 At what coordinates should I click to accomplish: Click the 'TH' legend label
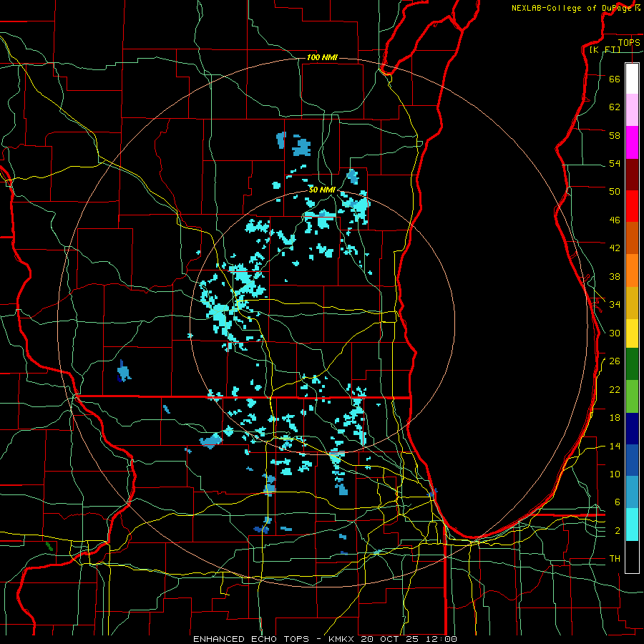click(615, 559)
